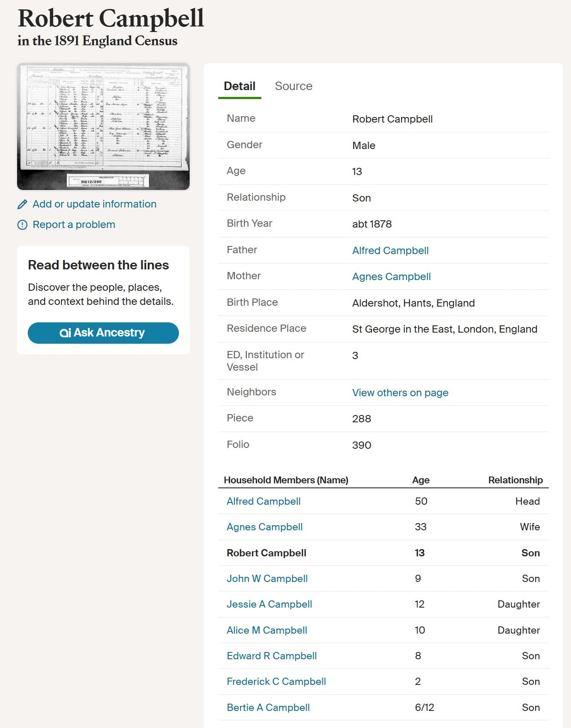The height and width of the screenshot is (728, 571).
Task: Click the Folio value 390
Action: pyautogui.click(x=362, y=445)
